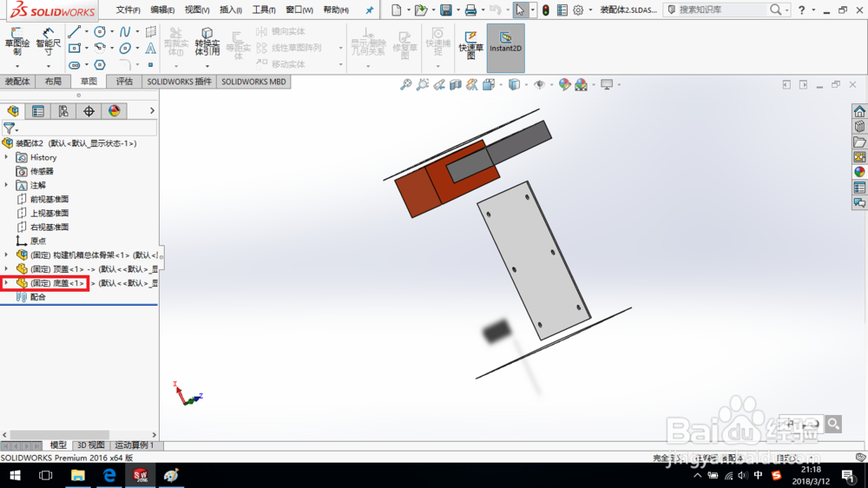This screenshot has height=488, width=868.
Task: Save the assembly with the disk icon
Action: pyautogui.click(x=445, y=10)
